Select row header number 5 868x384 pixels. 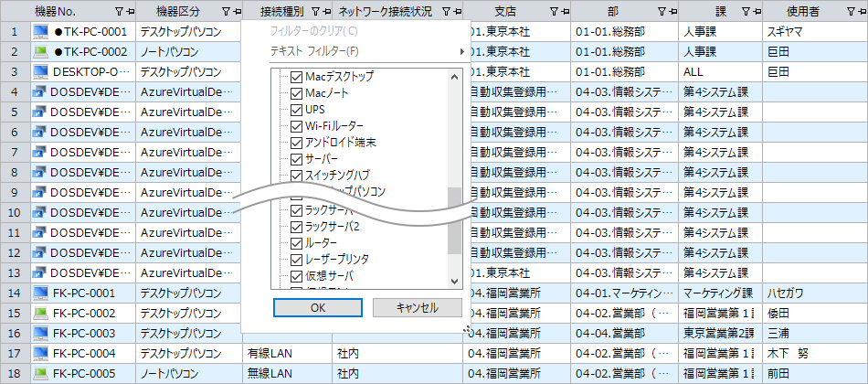pyautogui.click(x=15, y=112)
